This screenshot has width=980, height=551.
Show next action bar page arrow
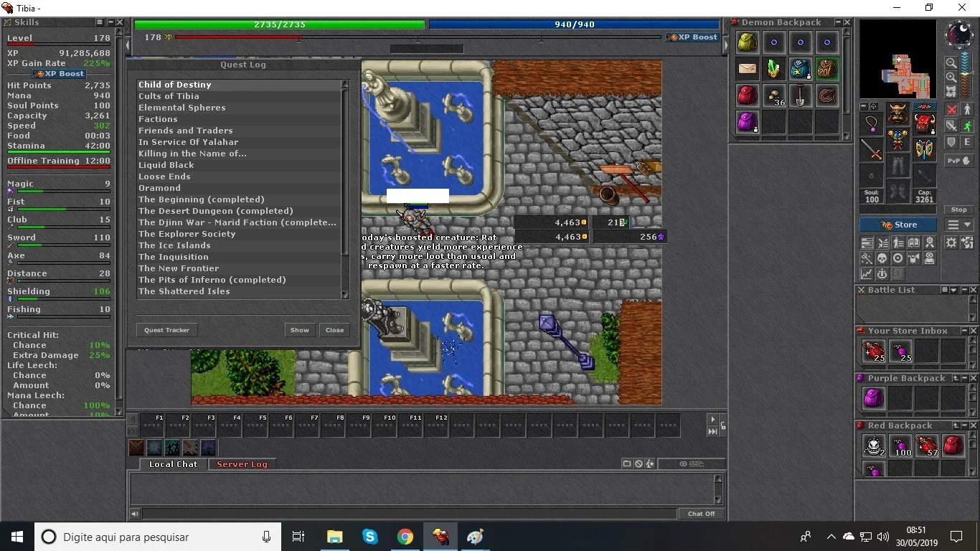pyautogui.click(x=713, y=420)
